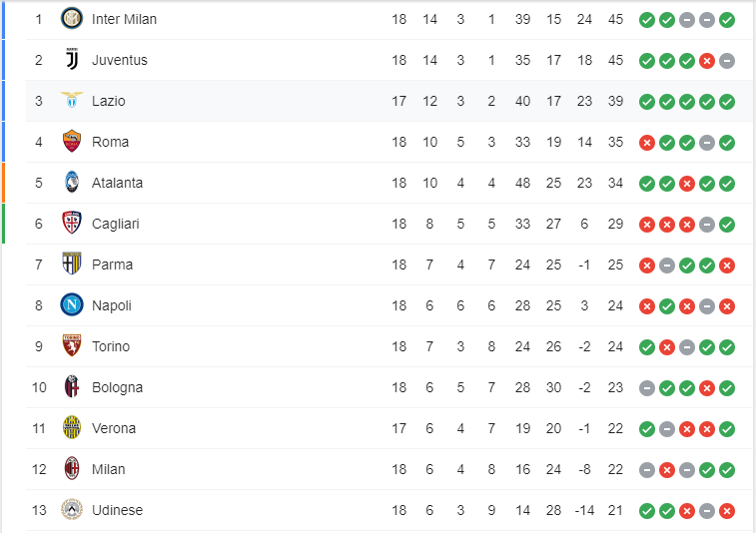
Task: Click Inter Milan's most recent win indicator
Action: (727, 19)
